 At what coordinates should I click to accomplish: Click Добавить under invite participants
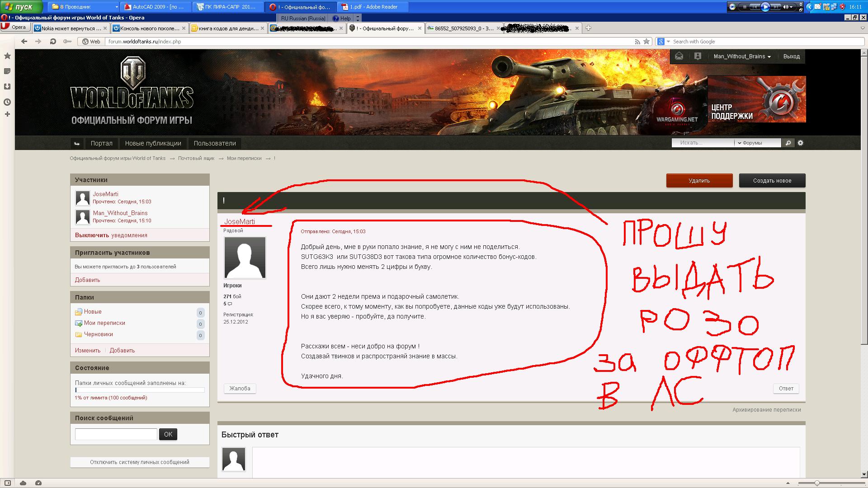88,280
